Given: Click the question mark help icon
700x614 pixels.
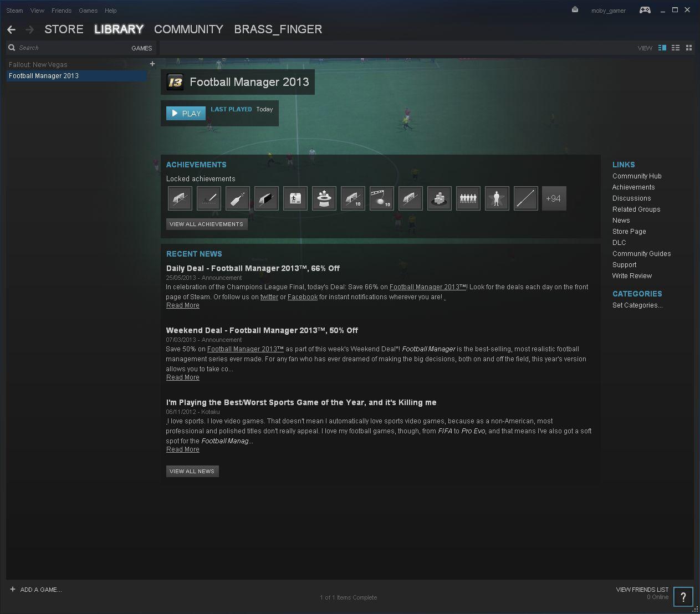Looking at the screenshot, I should (683, 597).
